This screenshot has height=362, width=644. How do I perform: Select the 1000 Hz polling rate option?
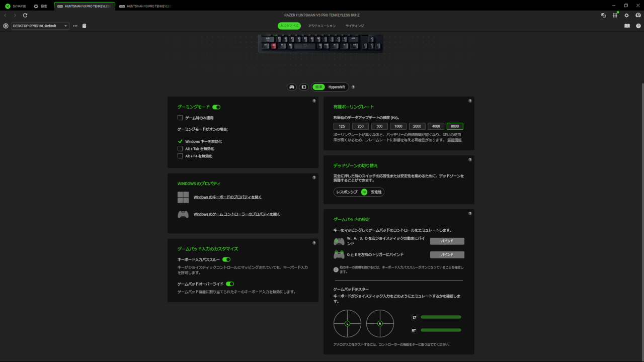(398, 126)
